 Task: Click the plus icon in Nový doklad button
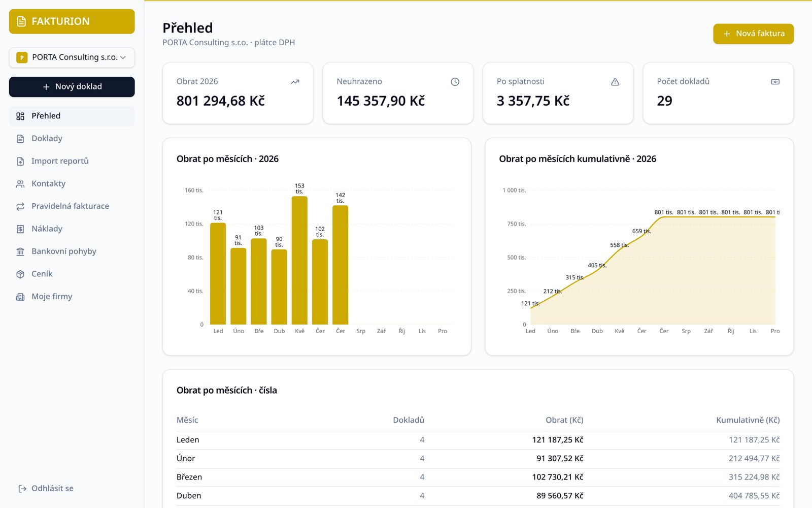pyautogui.click(x=46, y=87)
